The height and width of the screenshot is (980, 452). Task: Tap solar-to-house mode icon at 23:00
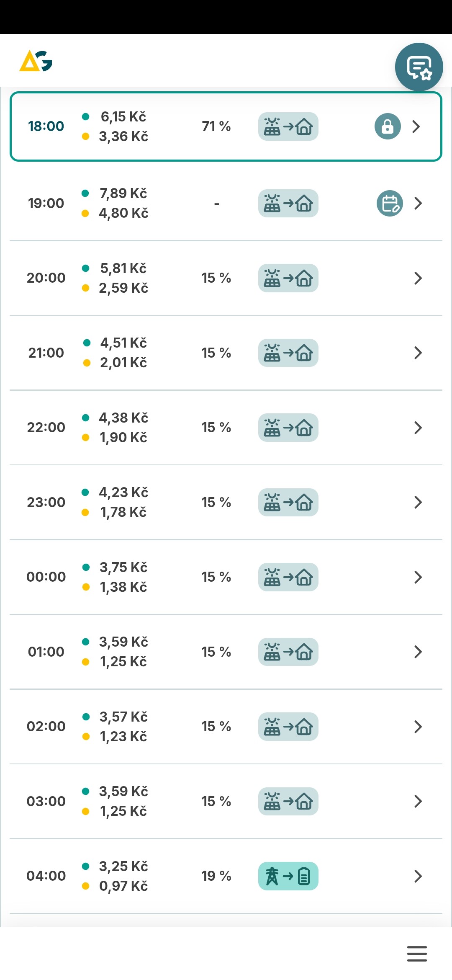click(x=288, y=503)
